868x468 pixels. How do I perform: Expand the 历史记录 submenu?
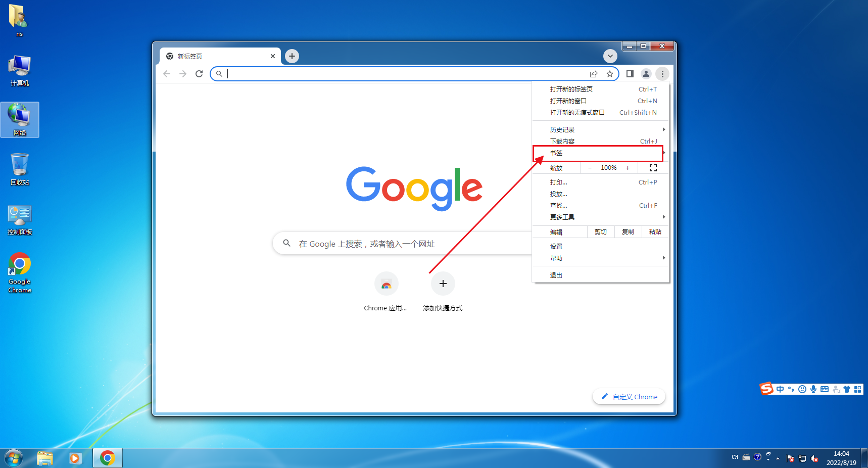601,130
